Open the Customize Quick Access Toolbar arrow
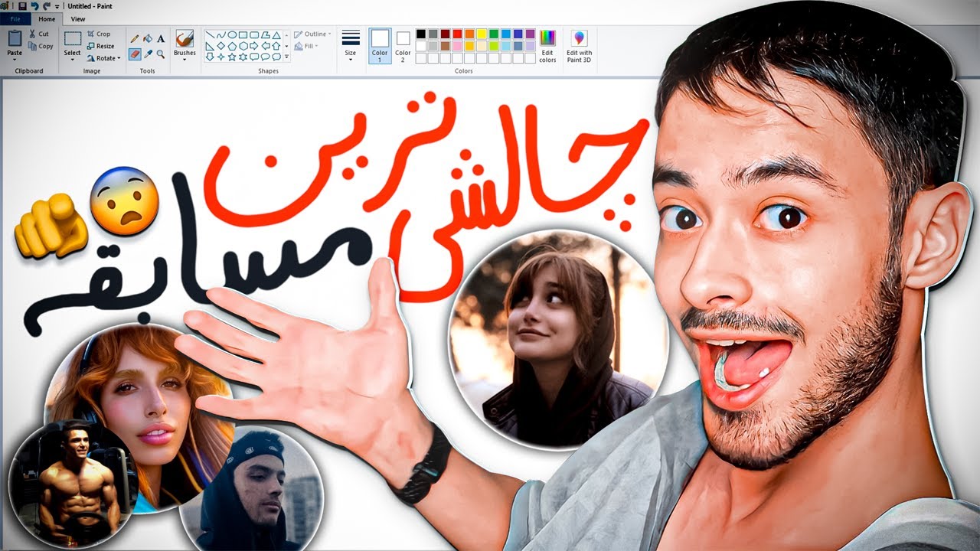This screenshot has height=551, width=980. (57, 5)
